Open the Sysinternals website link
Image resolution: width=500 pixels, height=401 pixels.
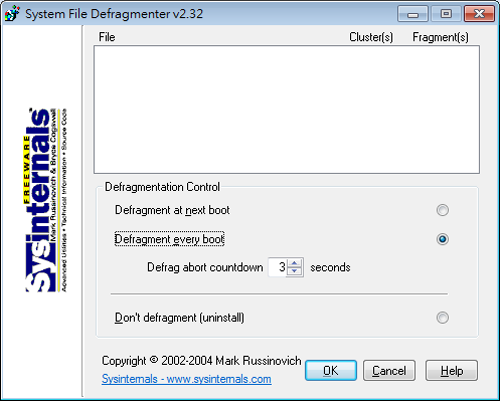click(x=186, y=379)
